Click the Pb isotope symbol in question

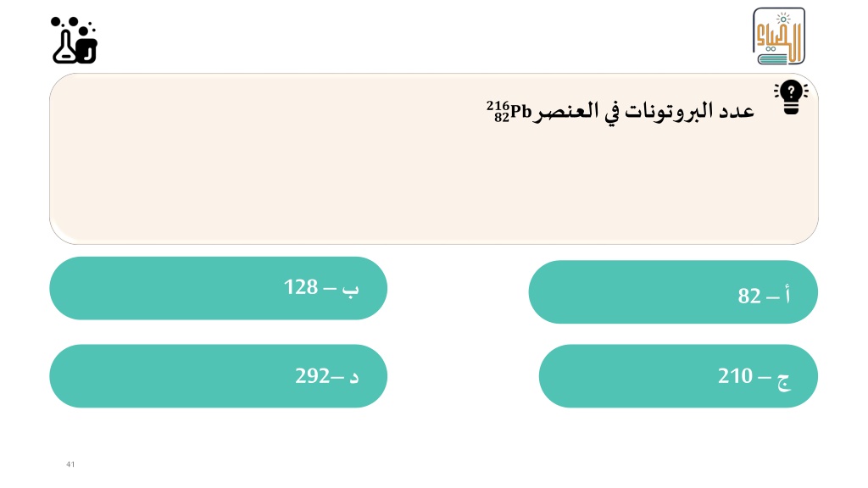pyautogui.click(x=509, y=111)
